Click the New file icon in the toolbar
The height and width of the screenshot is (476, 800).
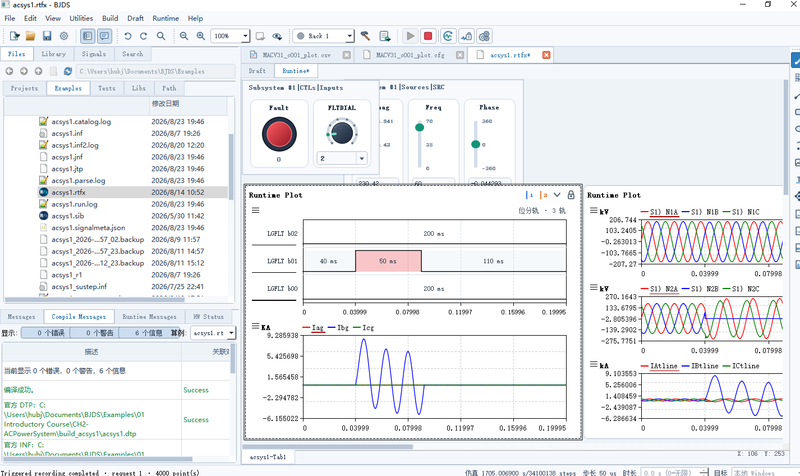[14, 36]
